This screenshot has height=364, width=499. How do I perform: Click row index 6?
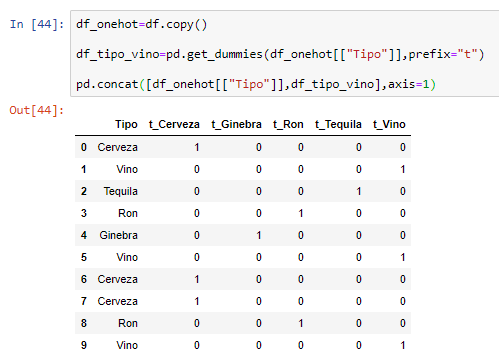[x=84, y=279]
